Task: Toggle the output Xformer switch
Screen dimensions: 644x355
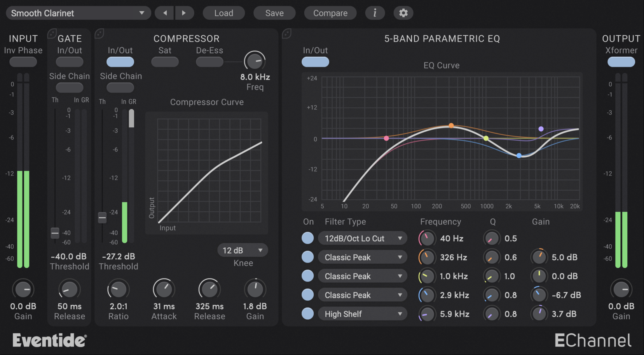Action: click(x=621, y=62)
